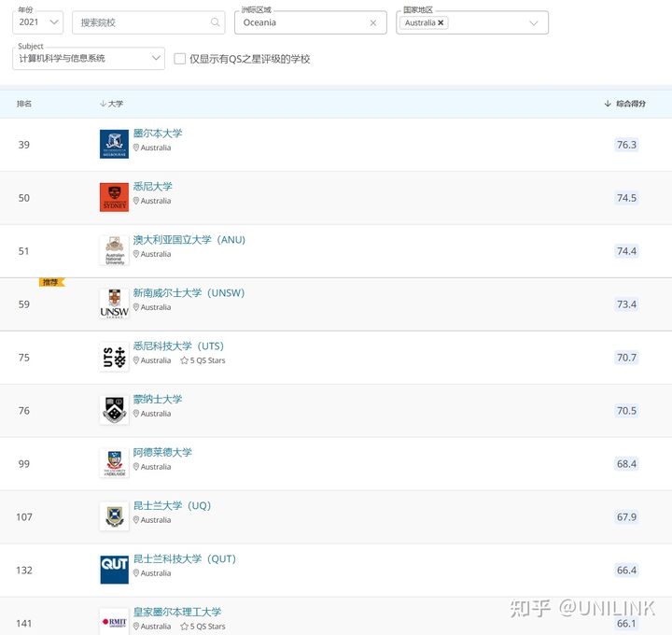Click the UTS 5 QS Stars badge
The image size is (672, 635).
tap(203, 360)
